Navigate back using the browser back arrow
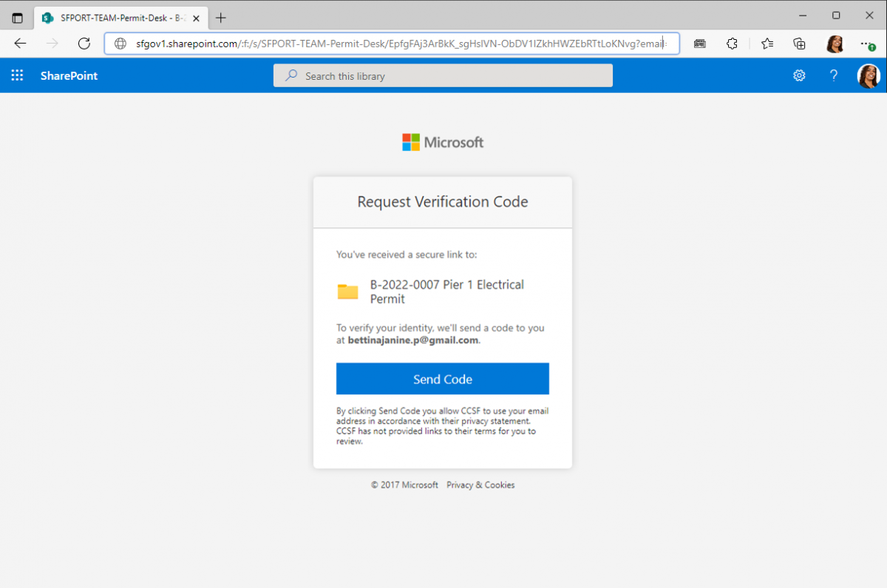 pos(19,43)
